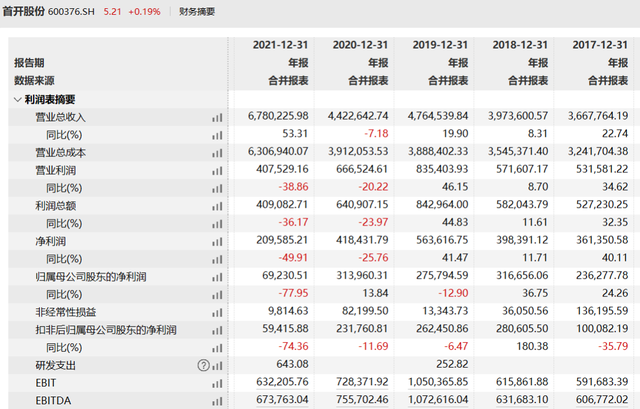Click stock code 600376.SH
Image resolution: width=640 pixels, height=409 pixels.
coord(71,11)
